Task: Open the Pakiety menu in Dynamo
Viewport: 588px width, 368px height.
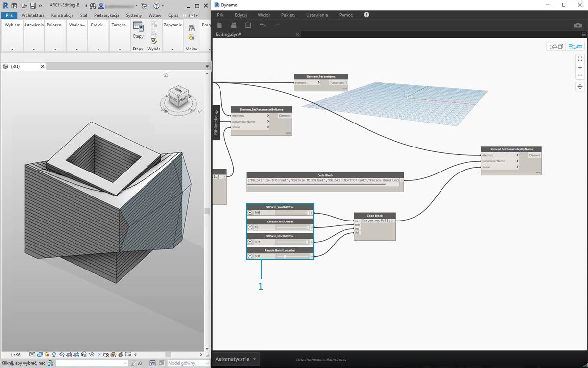Action: coord(289,15)
